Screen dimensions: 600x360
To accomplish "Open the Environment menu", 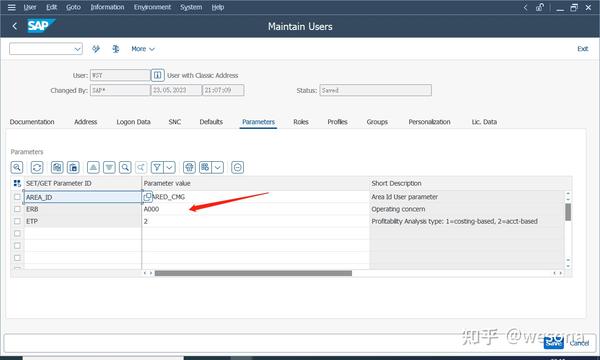I will 152,7.
